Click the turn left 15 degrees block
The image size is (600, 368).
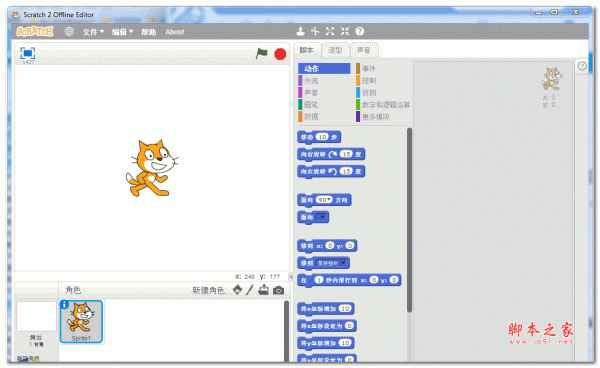pos(331,171)
